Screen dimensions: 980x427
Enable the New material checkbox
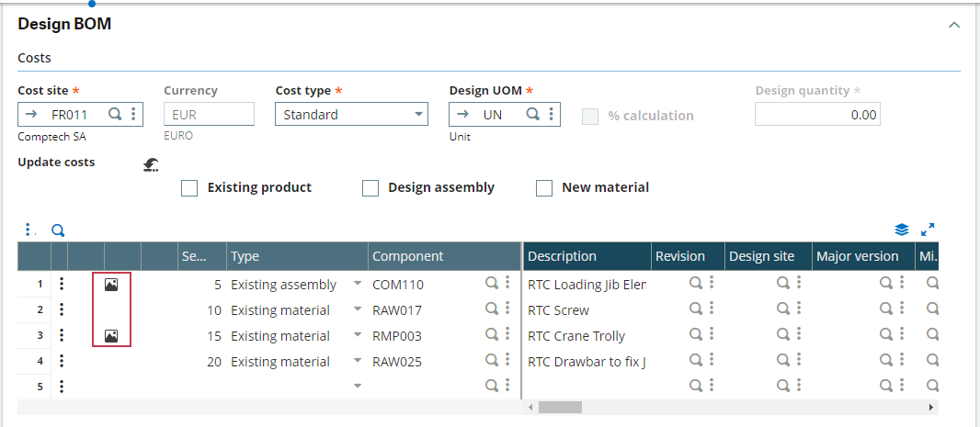544,188
